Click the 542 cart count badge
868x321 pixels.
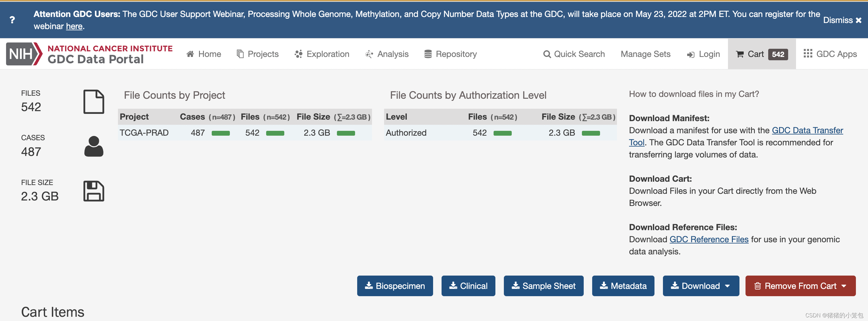778,54
